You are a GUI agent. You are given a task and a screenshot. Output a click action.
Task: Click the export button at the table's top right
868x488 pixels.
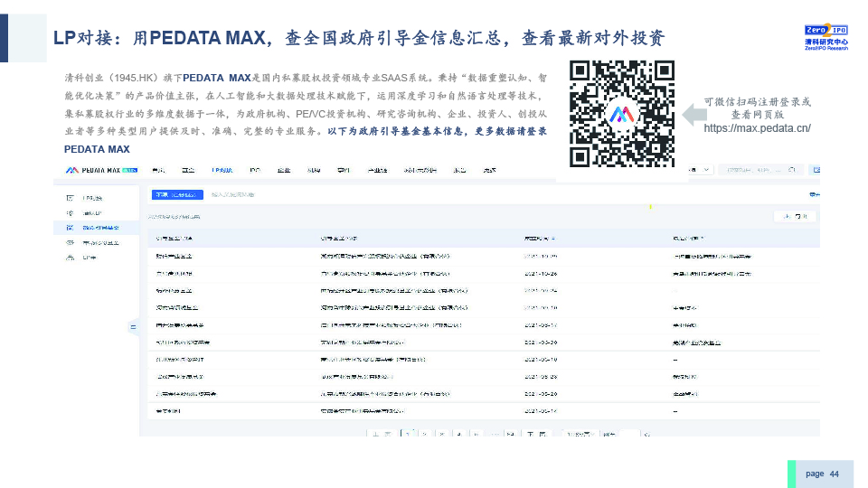click(795, 216)
